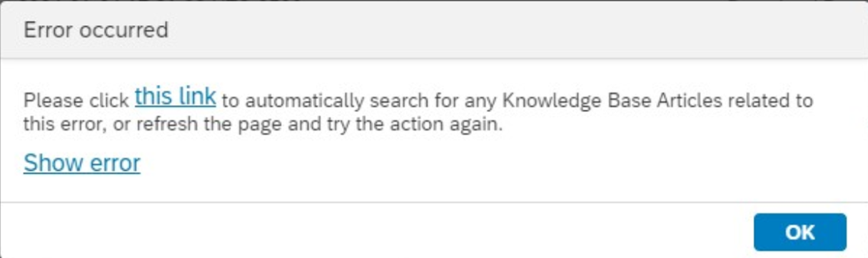Click the OK button
This screenshot has height=258, width=868.
800,232
